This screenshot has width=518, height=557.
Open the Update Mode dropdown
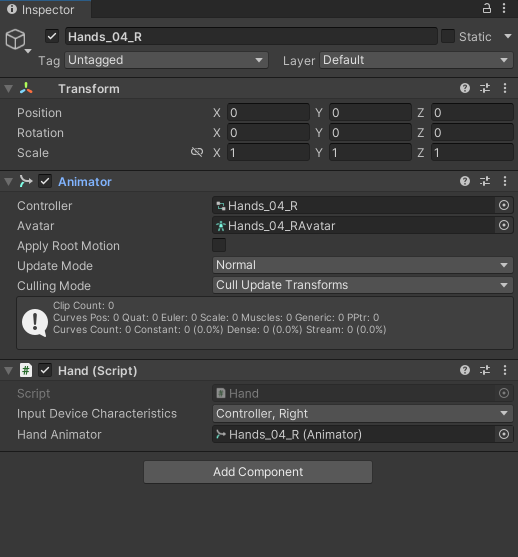pos(363,265)
